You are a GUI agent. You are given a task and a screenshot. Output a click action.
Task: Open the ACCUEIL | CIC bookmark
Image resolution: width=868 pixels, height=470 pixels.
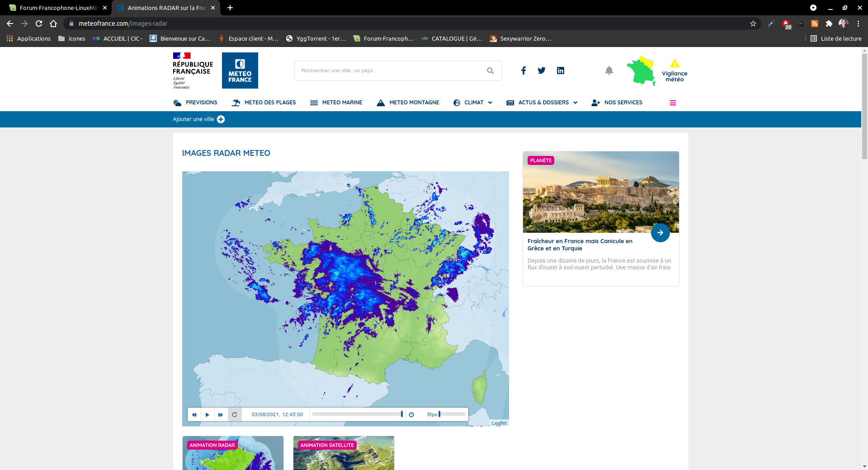pyautogui.click(x=118, y=38)
